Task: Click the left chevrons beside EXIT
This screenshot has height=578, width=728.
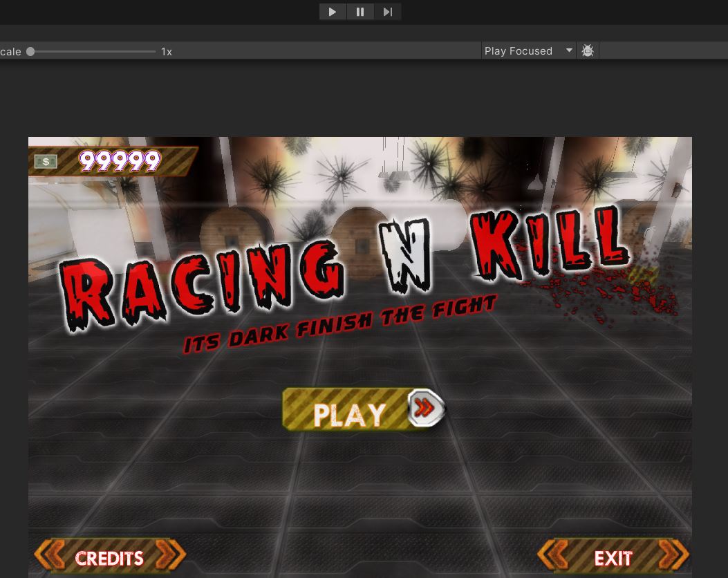Action: click(554, 555)
